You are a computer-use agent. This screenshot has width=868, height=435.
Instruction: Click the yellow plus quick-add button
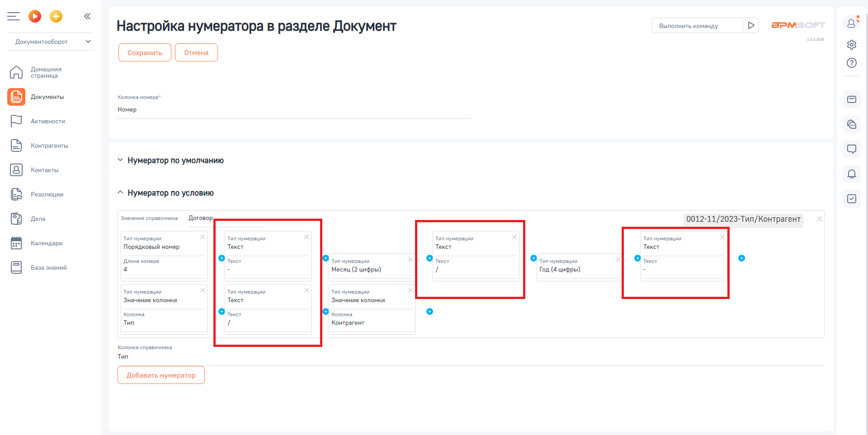(56, 16)
